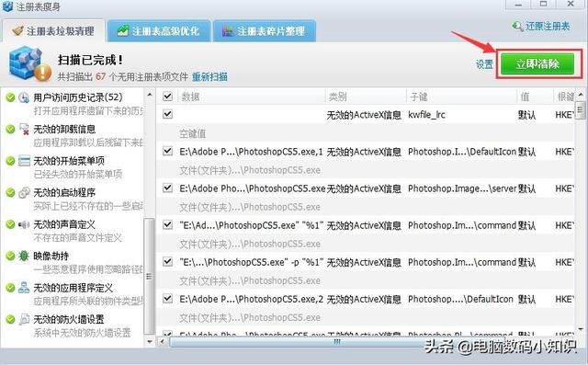Click the kwfile_lrc subkey cell
The image size is (588, 365).
pos(426,115)
